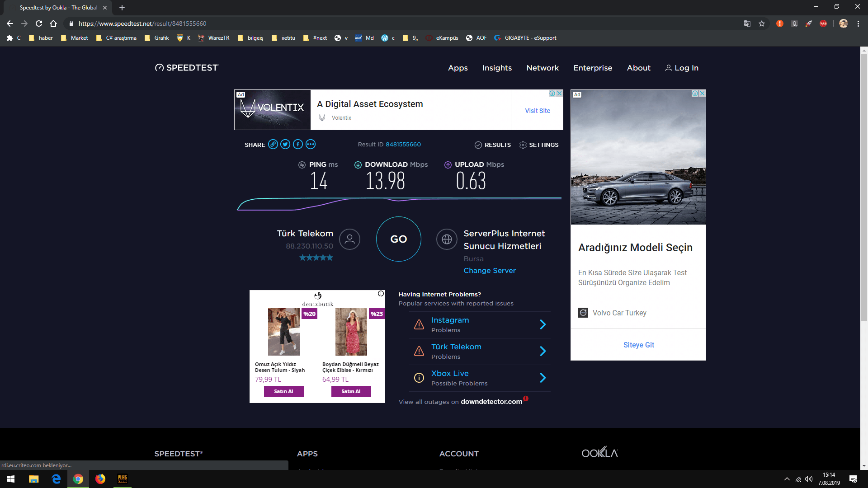Click the page vertical scrollbar
Screen dimensions: 868x488
tap(864, 181)
